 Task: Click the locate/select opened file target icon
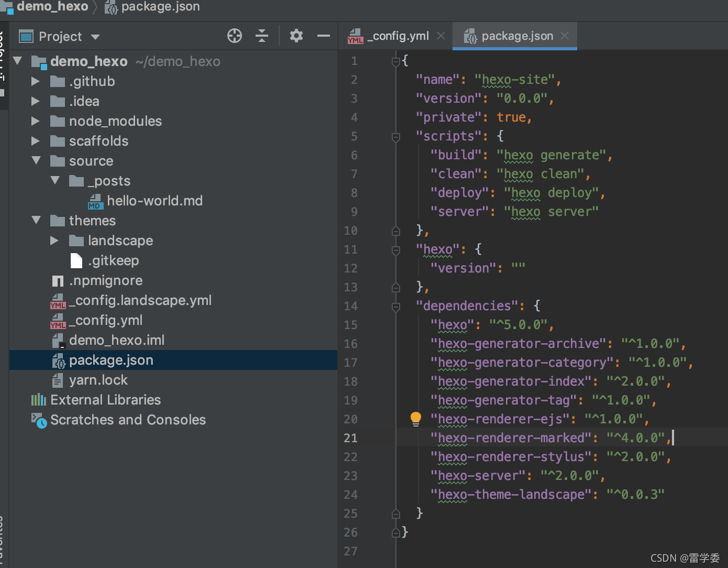tap(235, 36)
